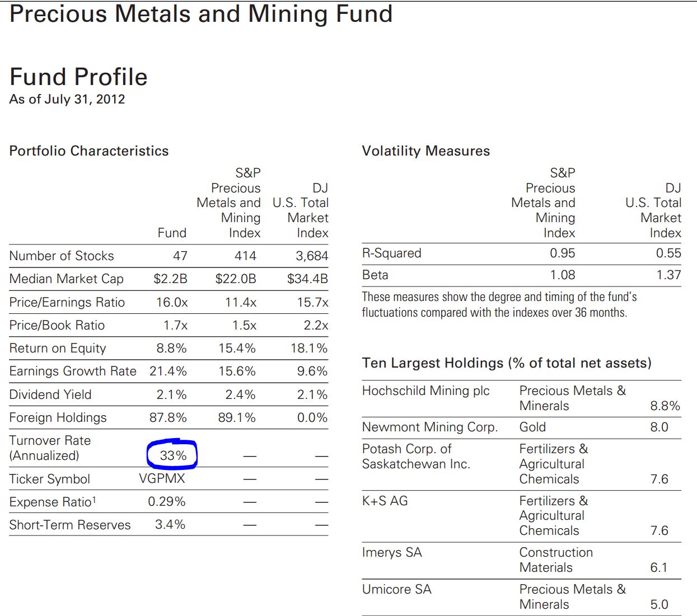This screenshot has height=616, width=697.
Task: Click the Short-Term Reserves row label
Action: pyautogui.click(x=70, y=525)
